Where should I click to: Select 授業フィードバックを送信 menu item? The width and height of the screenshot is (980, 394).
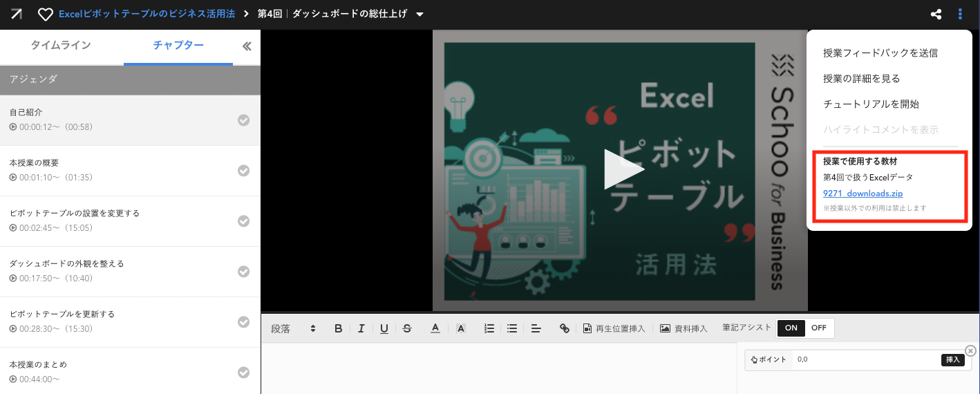tap(880, 53)
